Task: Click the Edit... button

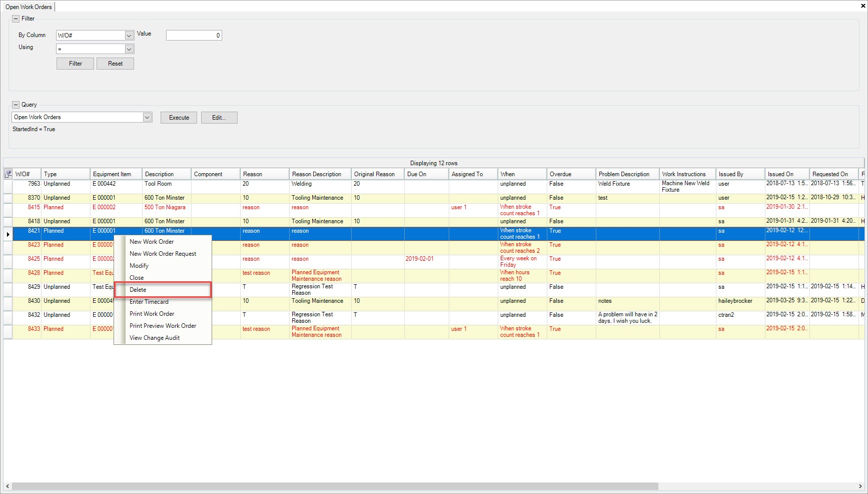Action: tap(219, 118)
